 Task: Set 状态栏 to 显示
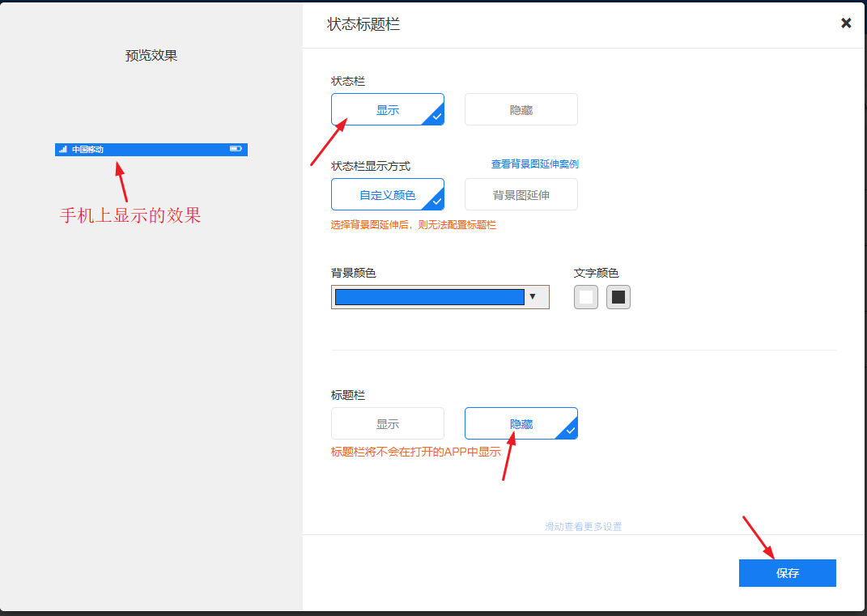[x=387, y=110]
